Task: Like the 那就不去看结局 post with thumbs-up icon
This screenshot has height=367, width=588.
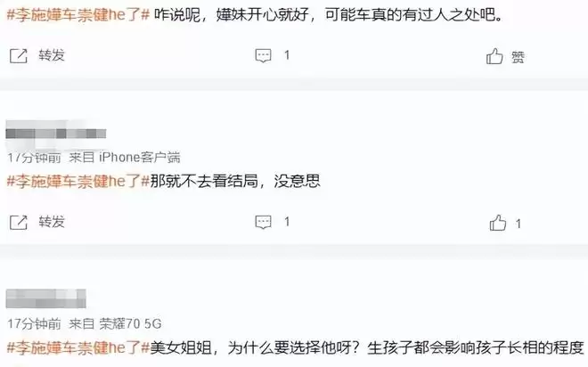Action: tap(498, 223)
